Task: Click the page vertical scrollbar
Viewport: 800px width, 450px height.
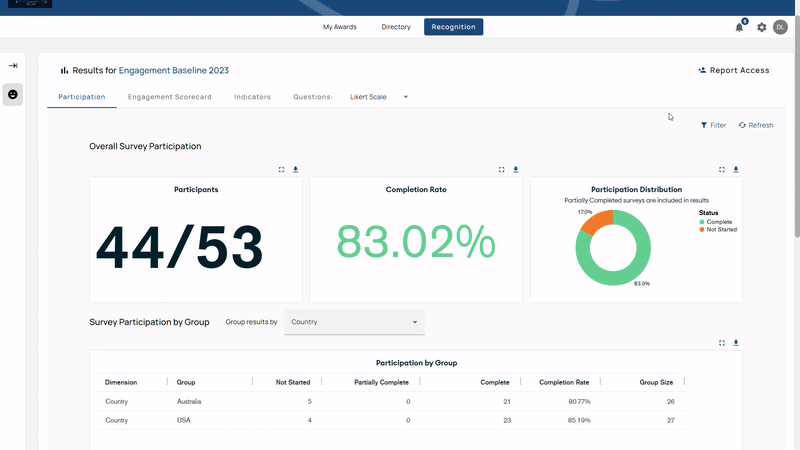Action: point(796,128)
